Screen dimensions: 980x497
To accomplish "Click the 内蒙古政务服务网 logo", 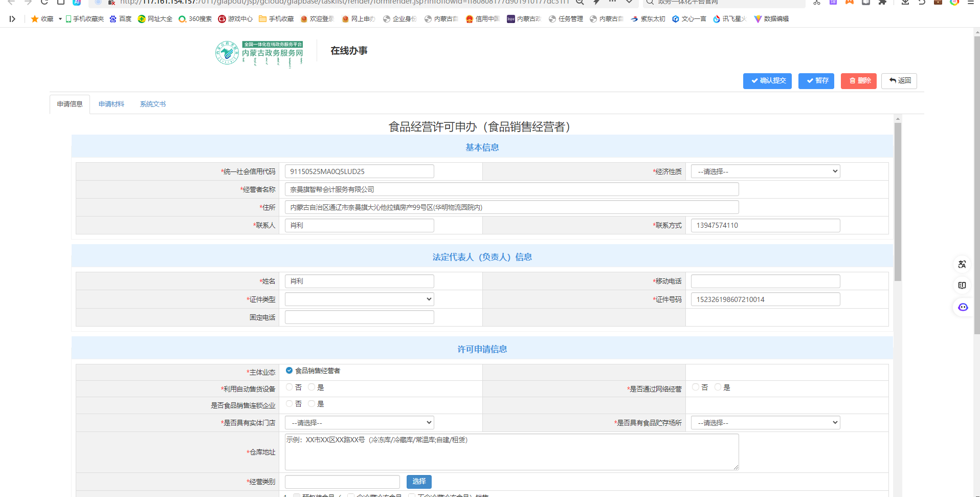I will (x=259, y=53).
